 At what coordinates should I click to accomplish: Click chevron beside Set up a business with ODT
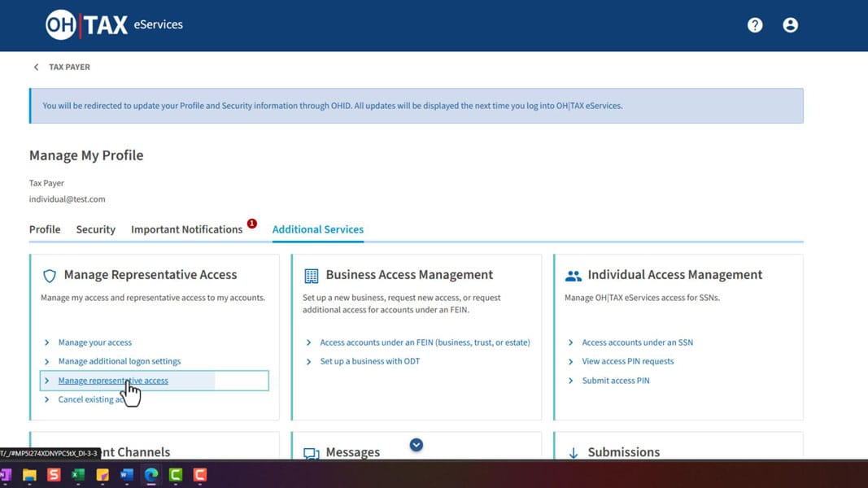(309, 361)
